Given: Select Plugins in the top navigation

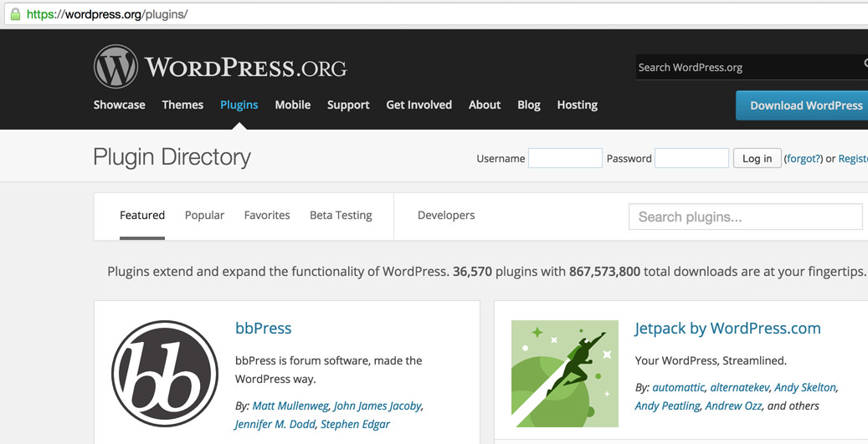Looking at the screenshot, I should pos(239,105).
